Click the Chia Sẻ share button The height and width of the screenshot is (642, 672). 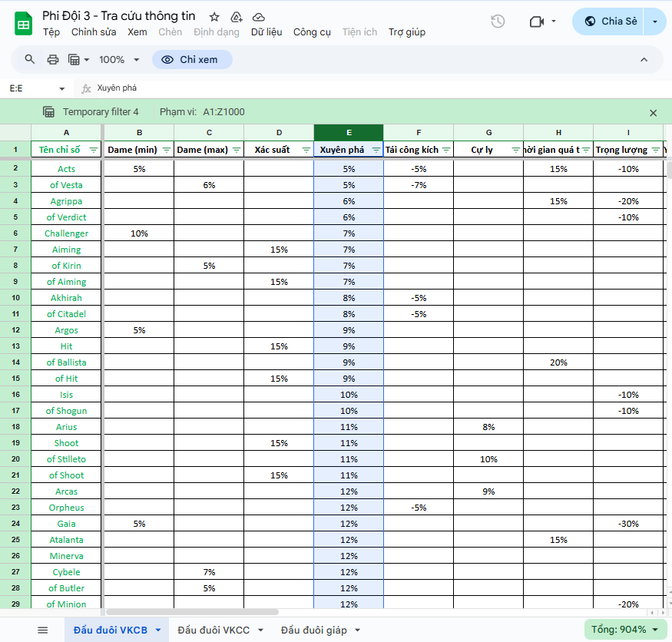[x=610, y=22]
